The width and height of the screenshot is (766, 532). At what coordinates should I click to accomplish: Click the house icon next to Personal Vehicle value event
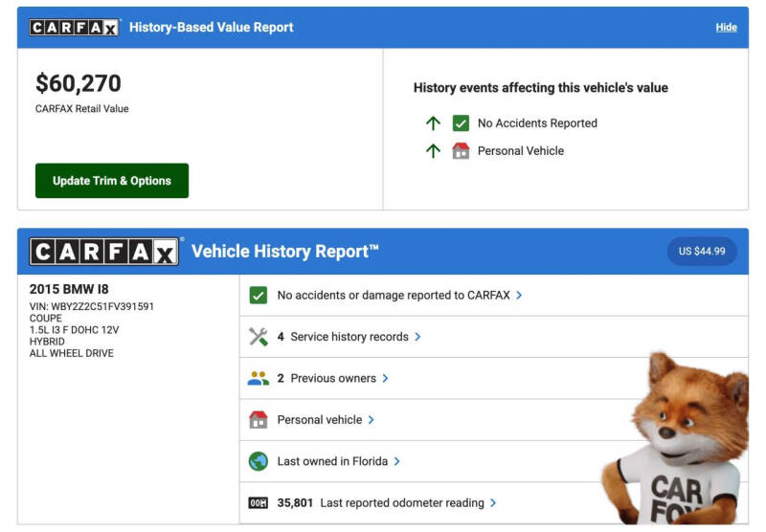point(461,150)
